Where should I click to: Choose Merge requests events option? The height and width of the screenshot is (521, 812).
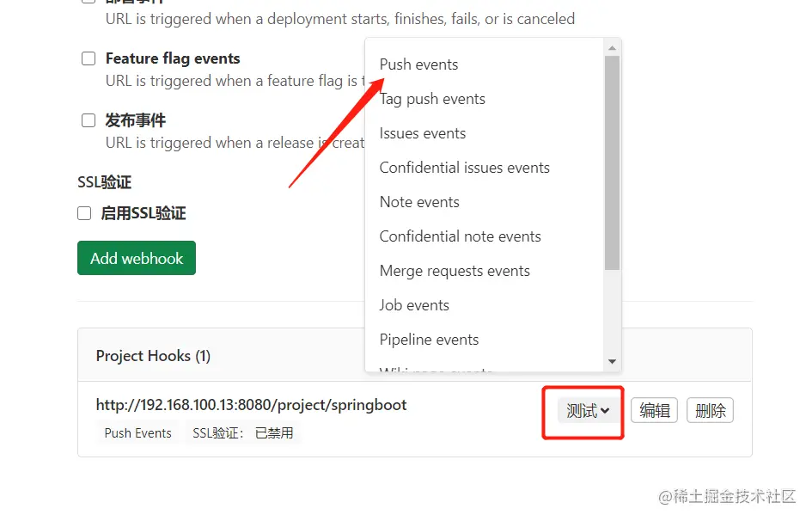pos(455,271)
